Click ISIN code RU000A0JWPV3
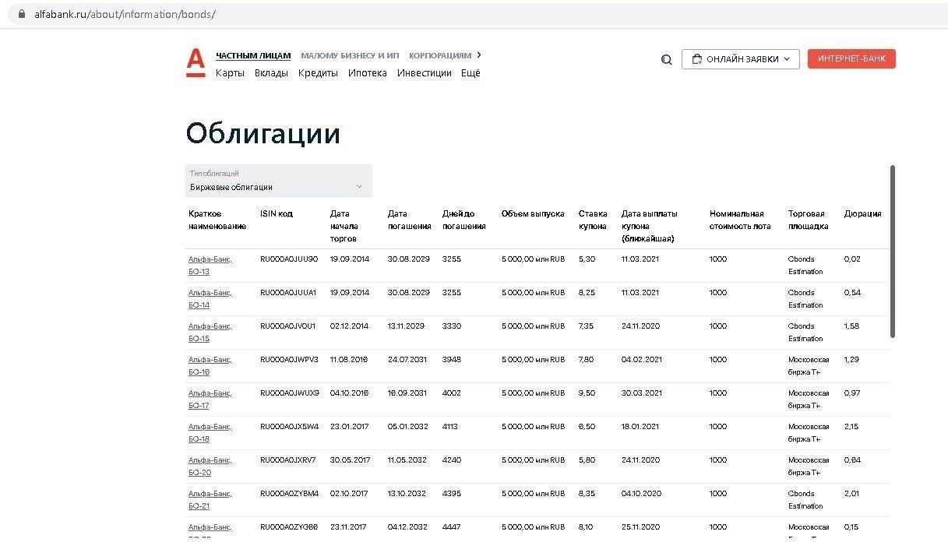Screen dimensions: 948x560 point(289,360)
